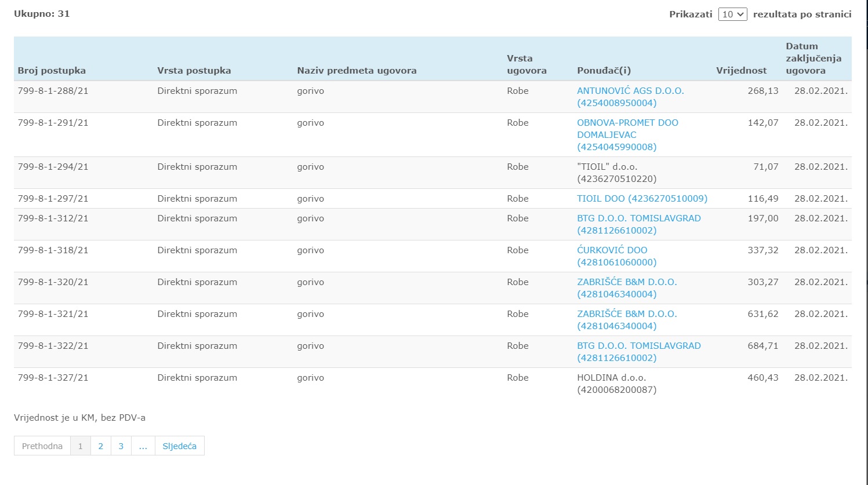Click the value 460,43
This screenshot has width=868, height=485.
(x=763, y=377)
